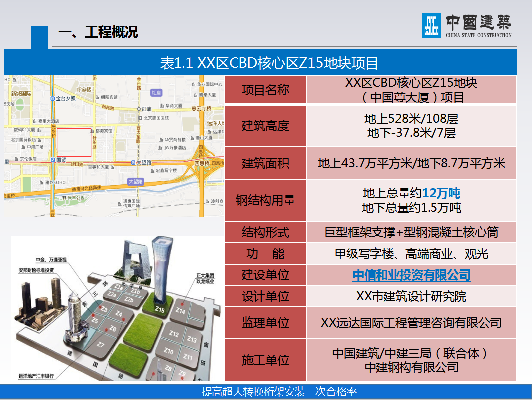532x400 pixels.
Task: Click the Z11 plot in the site rendering
Action: click(x=188, y=357)
